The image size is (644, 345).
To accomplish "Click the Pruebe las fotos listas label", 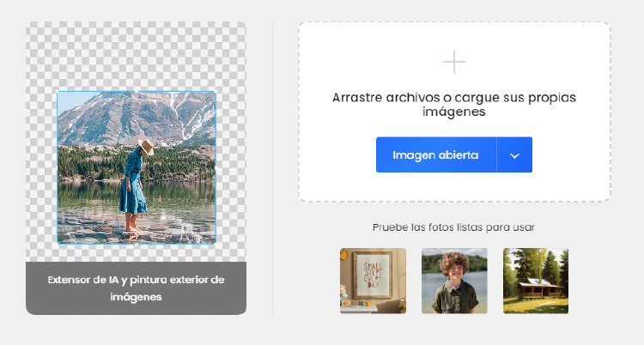I will (454, 227).
